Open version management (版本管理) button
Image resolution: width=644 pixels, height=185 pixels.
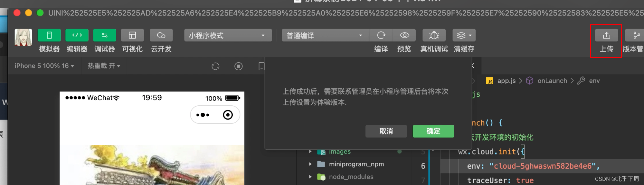635,35
